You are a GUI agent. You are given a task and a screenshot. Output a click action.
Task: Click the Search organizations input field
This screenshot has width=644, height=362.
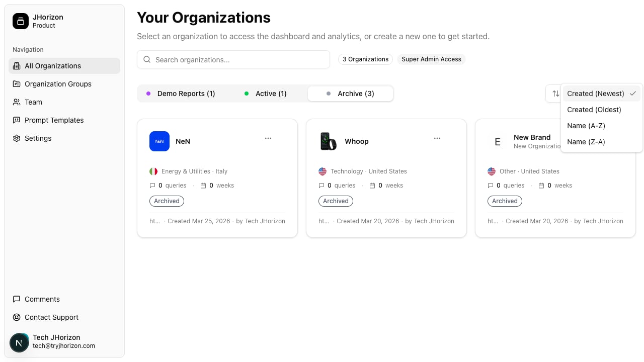click(x=233, y=59)
